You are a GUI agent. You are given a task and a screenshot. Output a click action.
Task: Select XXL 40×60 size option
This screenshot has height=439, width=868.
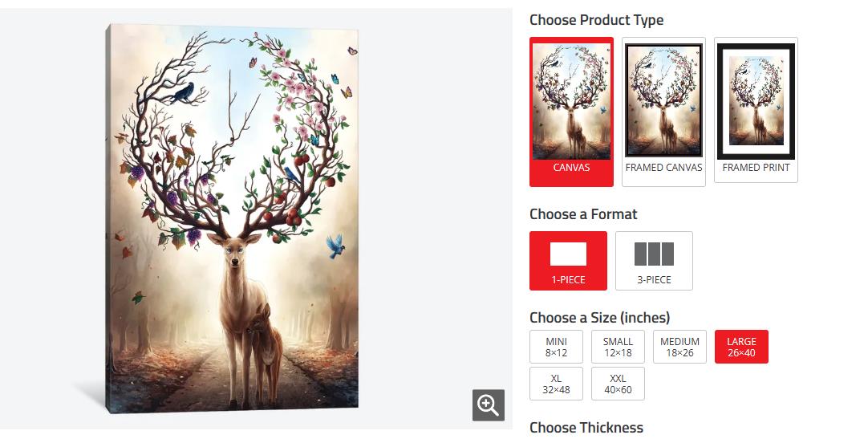pos(618,384)
